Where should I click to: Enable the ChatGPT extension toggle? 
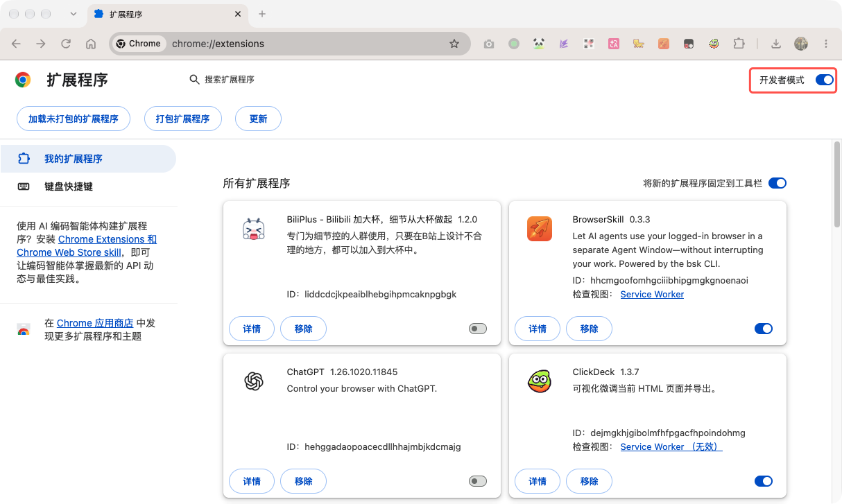click(x=478, y=481)
